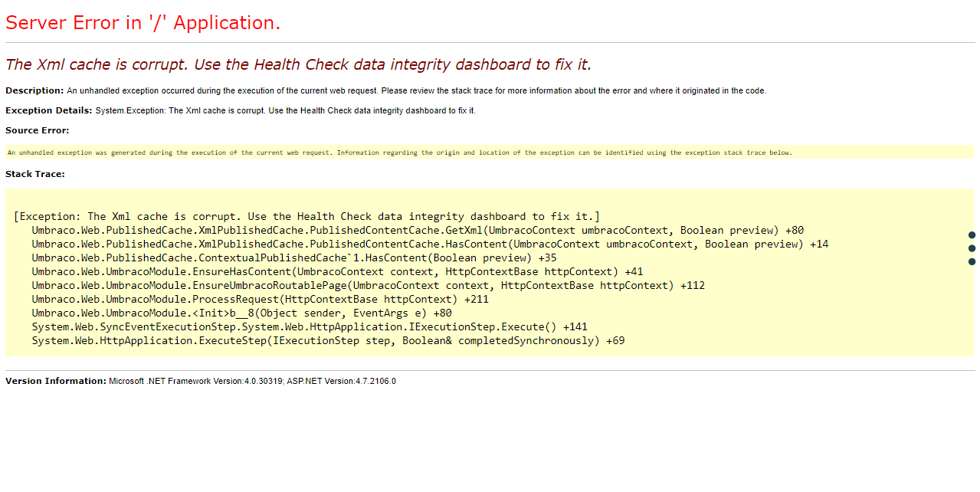The image size is (980, 492).
Task: Click the UmbracoModule.EnsureUmbracoRoutablePage stack trace line
Action: [368, 286]
